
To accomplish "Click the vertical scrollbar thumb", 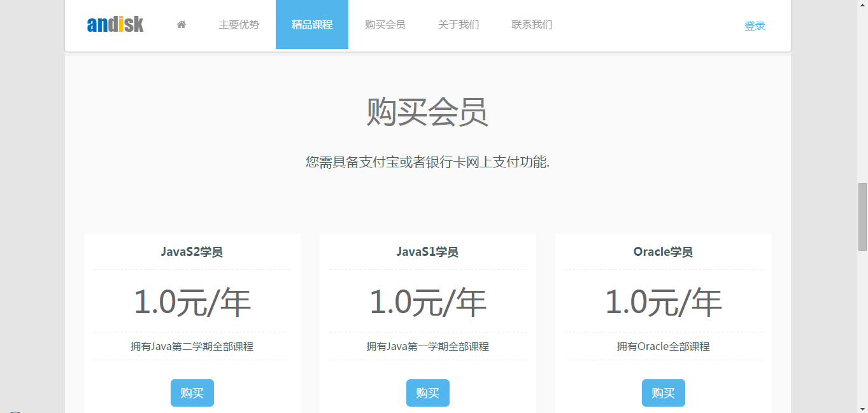I will tap(862, 216).
